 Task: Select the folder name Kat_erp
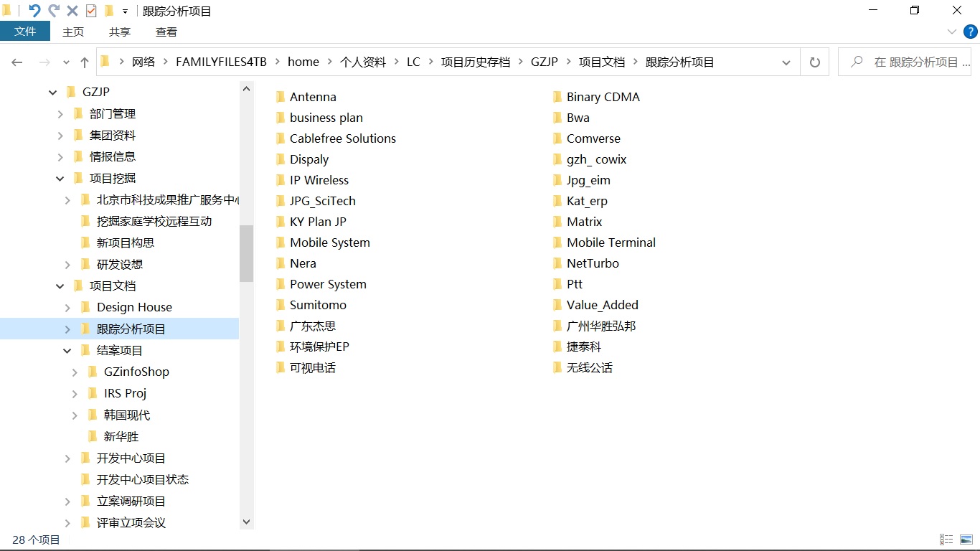pyautogui.click(x=587, y=201)
